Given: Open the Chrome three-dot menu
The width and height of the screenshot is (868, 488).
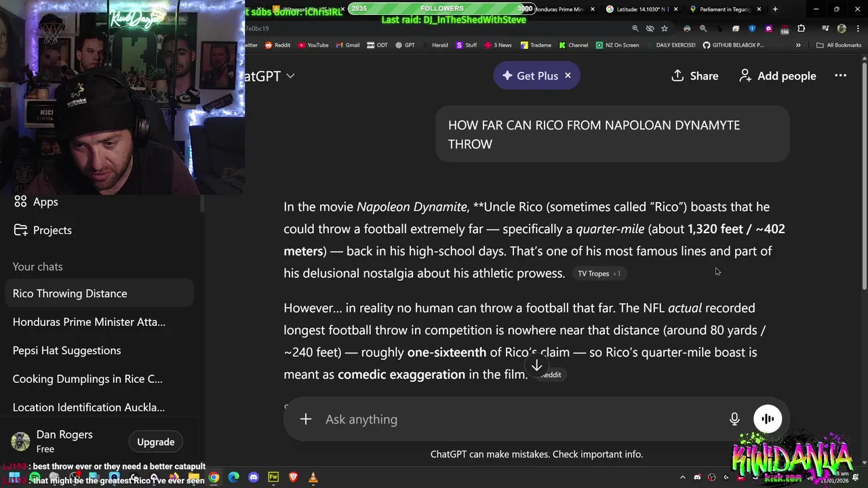Looking at the screenshot, I should tap(856, 28).
